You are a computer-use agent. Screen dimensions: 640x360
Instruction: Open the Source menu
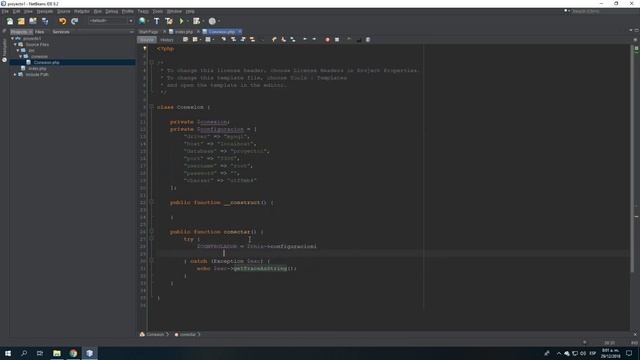(x=64, y=11)
